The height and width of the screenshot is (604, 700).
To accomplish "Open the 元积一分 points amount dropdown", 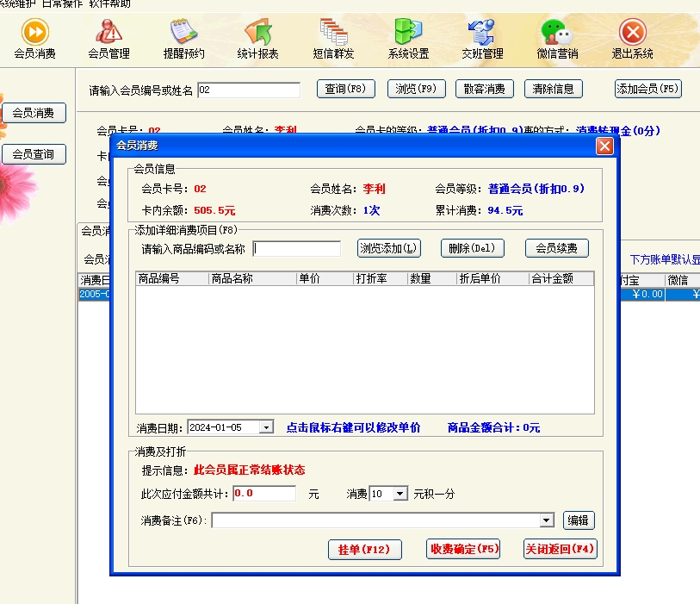I will tap(400, 494).
